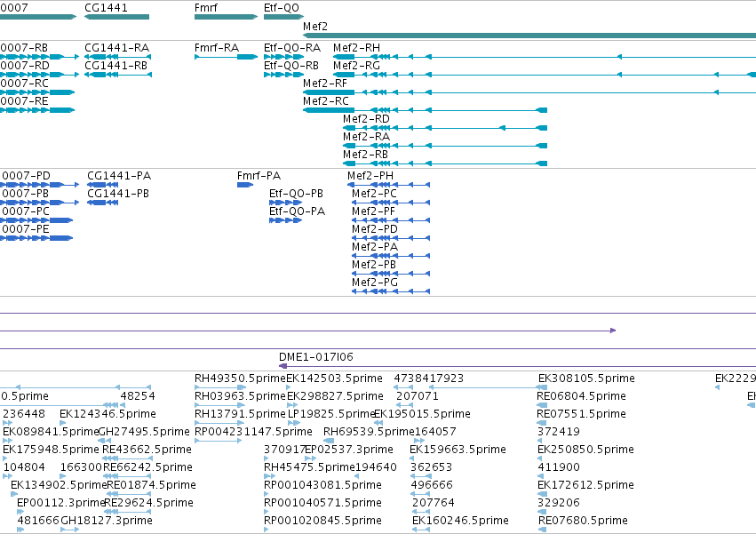The width and height of the screenshot is (756, 534).
Task: Select EST RP001020845.5prime
Action: point(323,521)
